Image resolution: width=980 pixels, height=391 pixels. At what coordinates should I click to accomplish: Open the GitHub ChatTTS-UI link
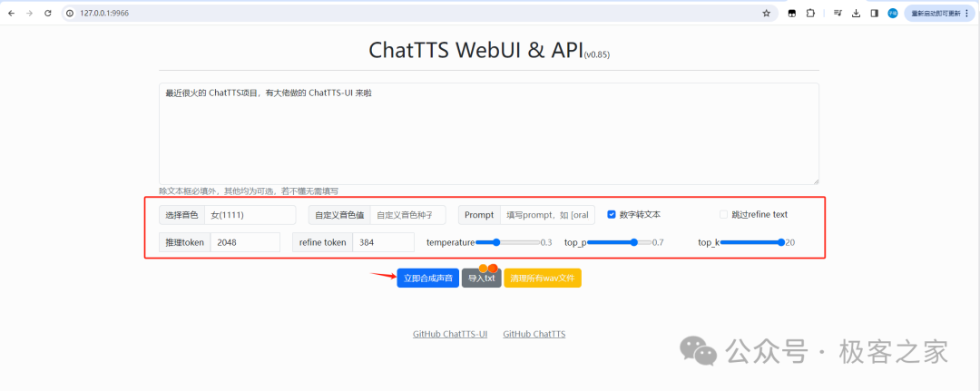[x=450, y=334]
